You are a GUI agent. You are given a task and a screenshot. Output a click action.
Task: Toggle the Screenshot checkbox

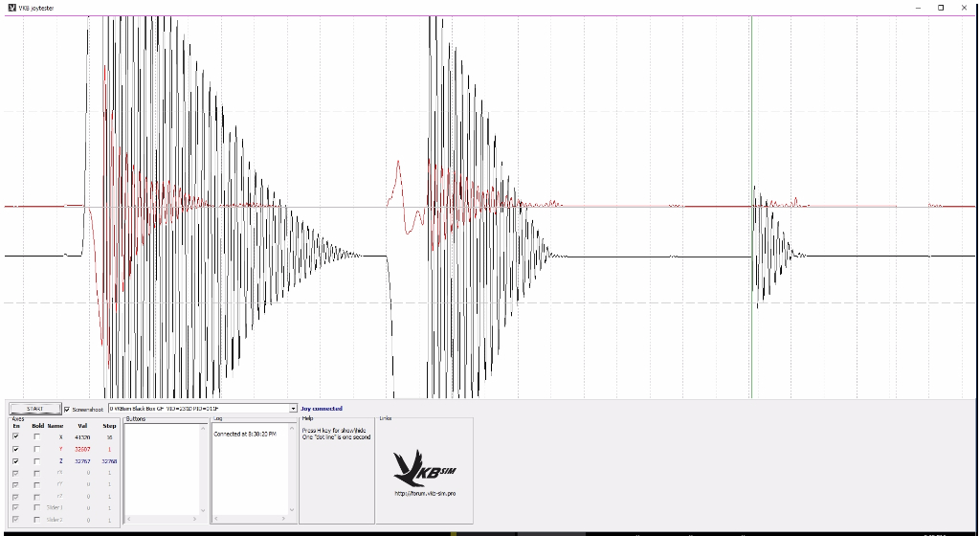click(67, 409)
